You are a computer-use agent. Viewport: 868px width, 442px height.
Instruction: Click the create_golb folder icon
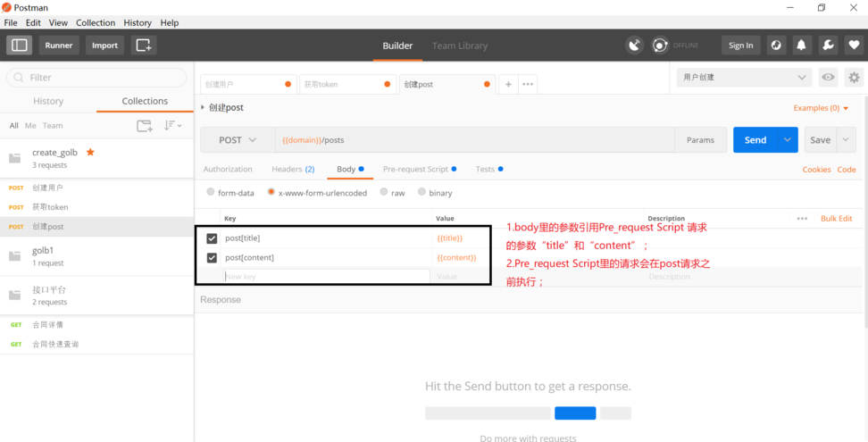click(15, 158)
